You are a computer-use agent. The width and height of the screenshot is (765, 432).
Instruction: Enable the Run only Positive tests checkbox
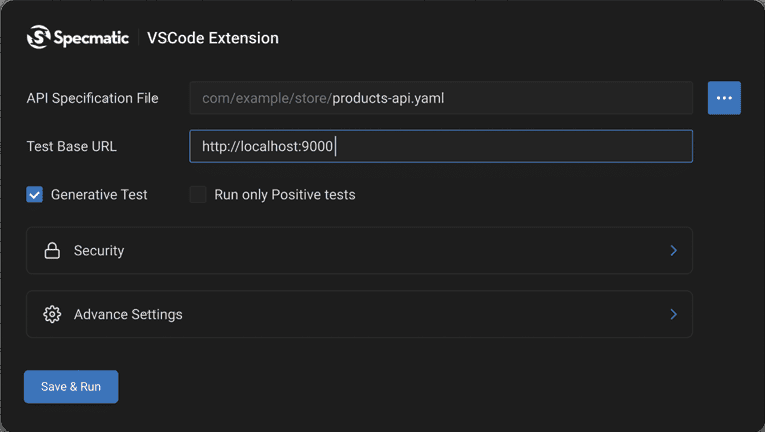pos(198,195)
